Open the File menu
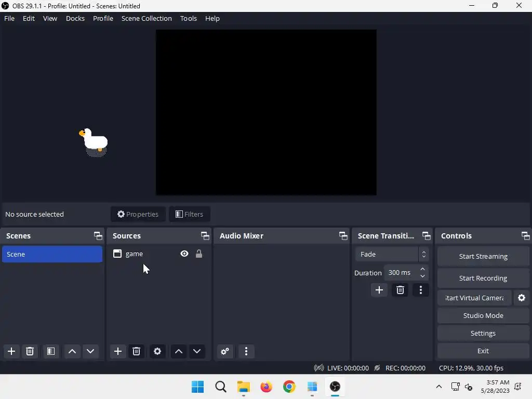The width and height of the screenshot is (532, 399). [9, 18]
